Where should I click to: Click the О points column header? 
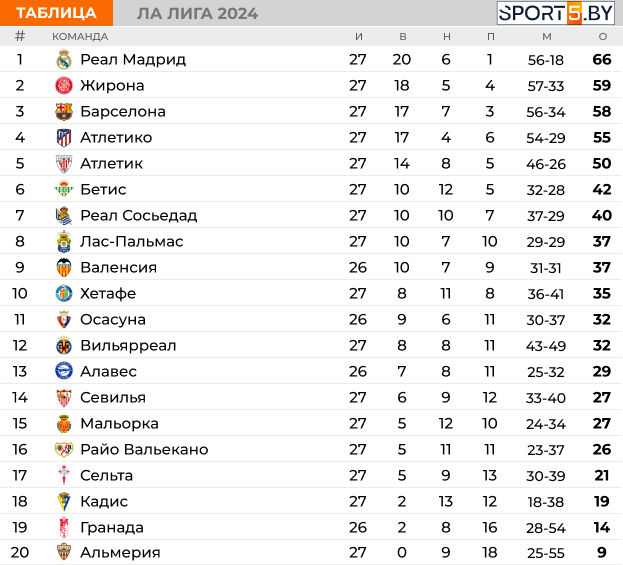(x=603, y=37)
